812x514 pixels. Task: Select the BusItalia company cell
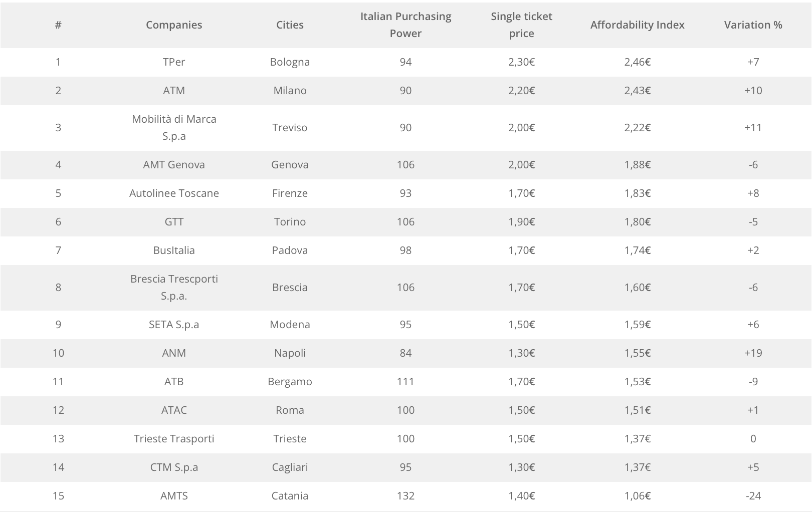pyautogui.click(x=174, y=250)
